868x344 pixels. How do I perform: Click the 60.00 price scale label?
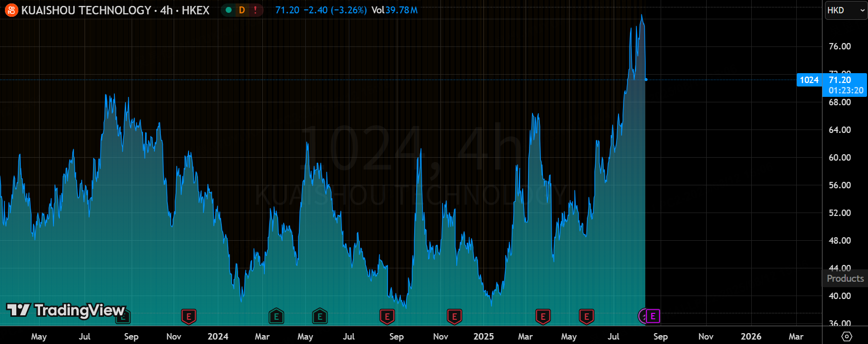pyautogui.click(x=840, y=158)
